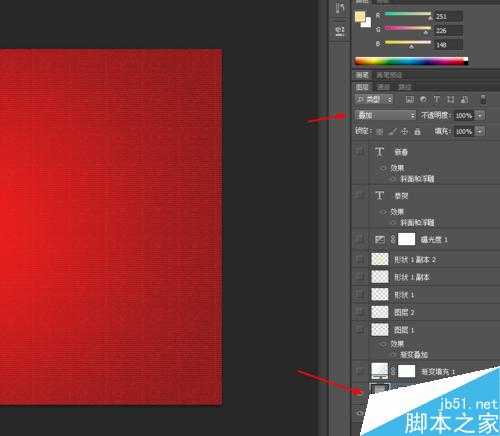The width and height of the screenshot is (500, 436).
Task: Switch to 图层 tab
Action: coord(362,87)
